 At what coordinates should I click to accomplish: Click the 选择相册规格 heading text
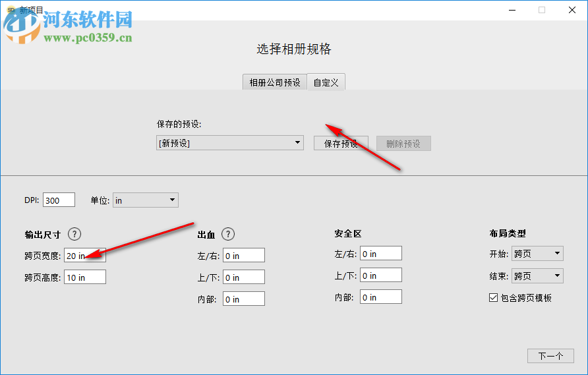[x=293, y=49]
